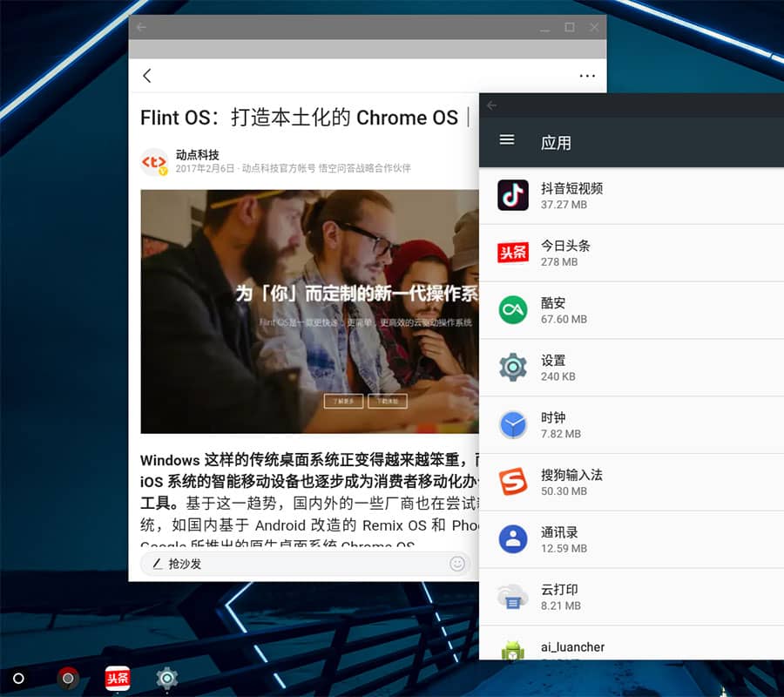The height and width of the screenshot is (697, 784).
Task: Open the emoji smiley in comment bar
Action: pos(457,564)
